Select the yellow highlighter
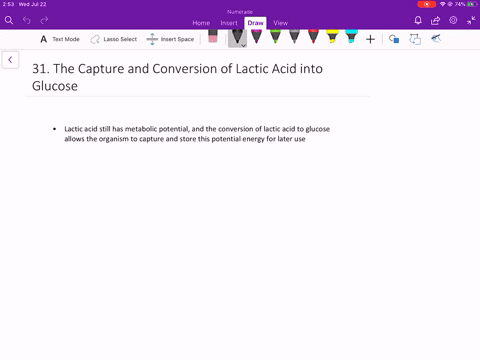480x360 pixels. pos(332,37)
